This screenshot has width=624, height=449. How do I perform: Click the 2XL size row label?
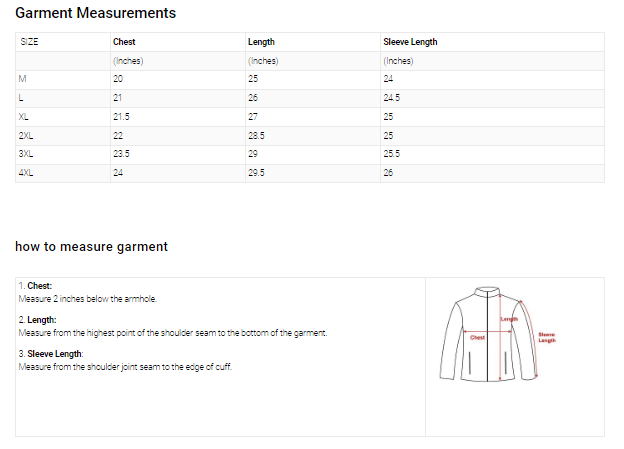(x=25, y=135)
